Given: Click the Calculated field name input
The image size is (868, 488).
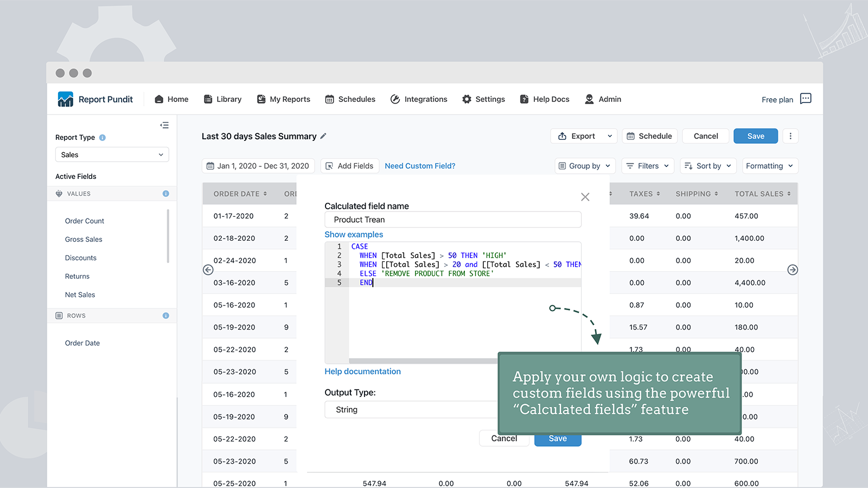Looking at the screenshot, I should tap(452, 220).
